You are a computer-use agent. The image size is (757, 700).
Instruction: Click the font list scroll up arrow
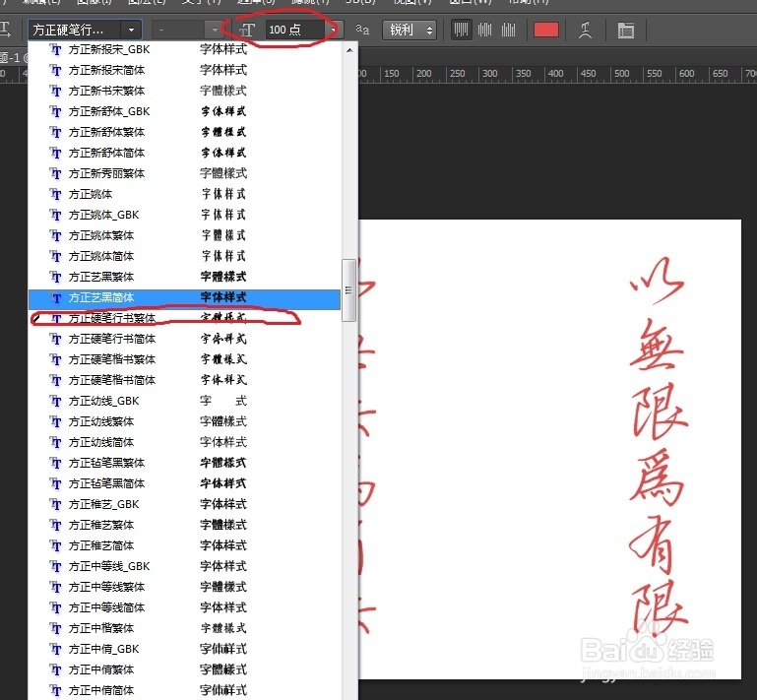click(x=349, y=50)
